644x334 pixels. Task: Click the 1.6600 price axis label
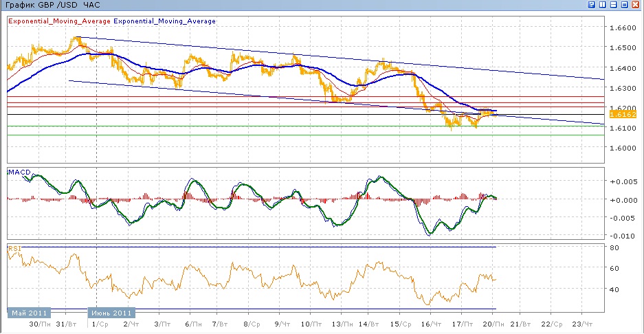pyautogui.click(x=623, y=28)
